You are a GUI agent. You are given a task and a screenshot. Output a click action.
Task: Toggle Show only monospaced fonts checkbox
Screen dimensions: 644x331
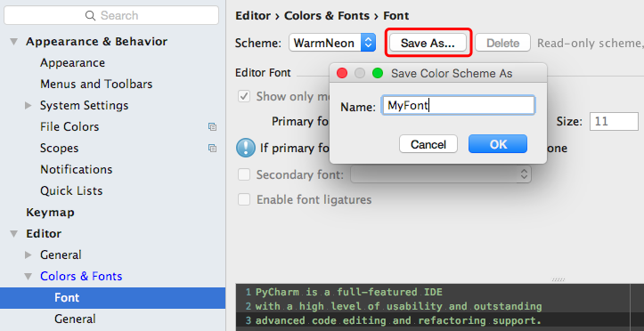pos(244,96)
